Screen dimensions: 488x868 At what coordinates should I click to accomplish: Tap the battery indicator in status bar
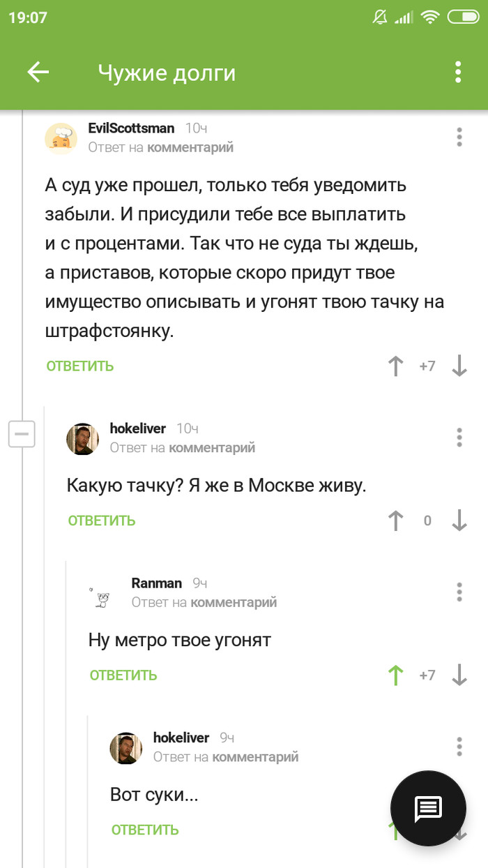[463, 17]
